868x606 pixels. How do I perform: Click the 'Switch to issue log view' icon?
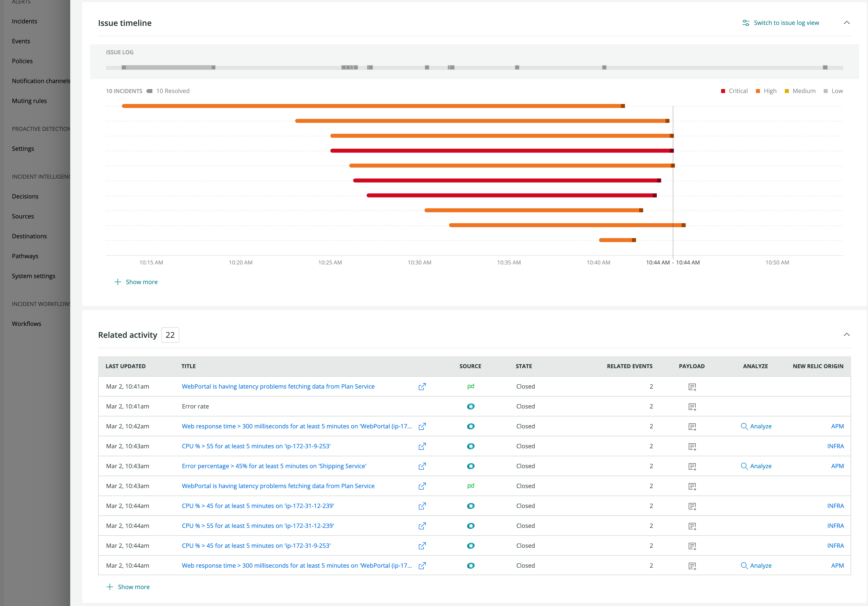tap(745, 23)
